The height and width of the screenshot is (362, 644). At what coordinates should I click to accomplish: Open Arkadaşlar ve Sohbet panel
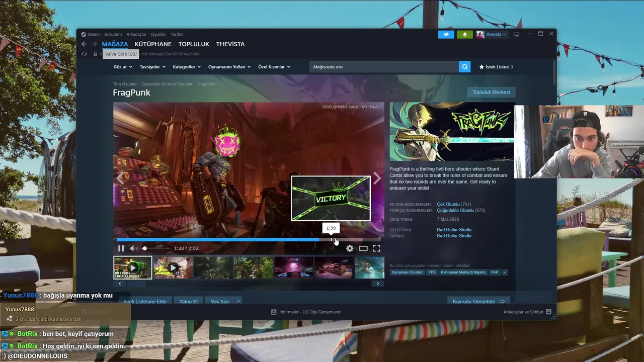point(527,312)
